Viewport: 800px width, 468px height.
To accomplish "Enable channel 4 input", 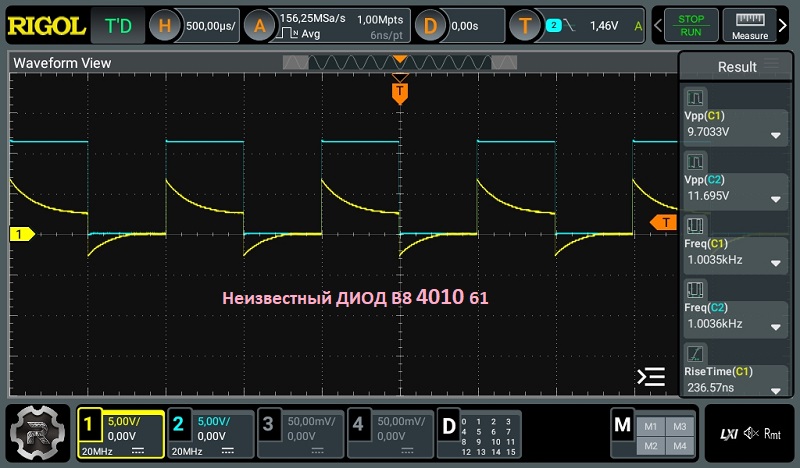I will (x=389, y=434).
